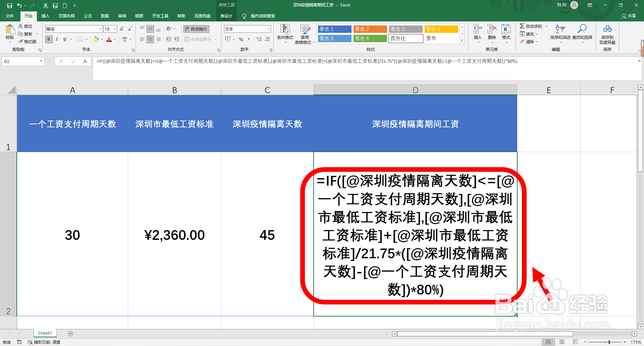Open the Fill (填充) dropdown
This screenshot has height=346, width=644.
coord(529,34)
